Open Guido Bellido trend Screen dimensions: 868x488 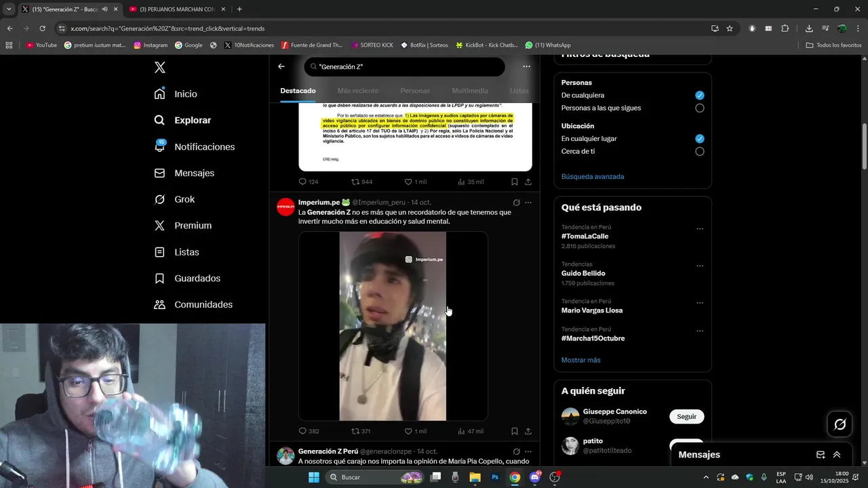click(x=583, y=273)
